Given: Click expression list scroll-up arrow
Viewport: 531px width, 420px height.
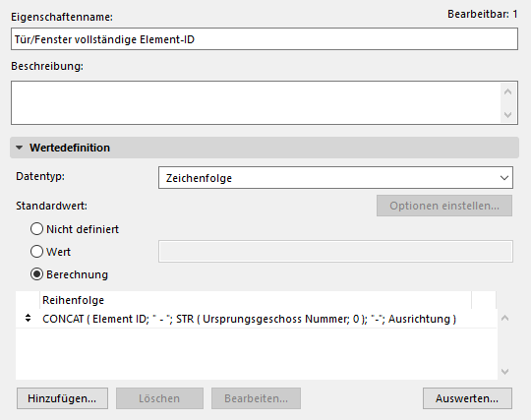Looking at the screenshot, I should [504, 318].
